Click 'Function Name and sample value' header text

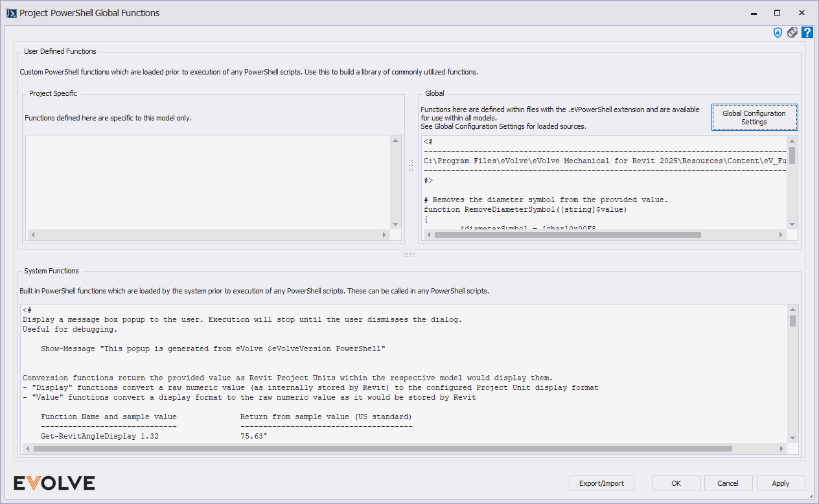[108, 417]
